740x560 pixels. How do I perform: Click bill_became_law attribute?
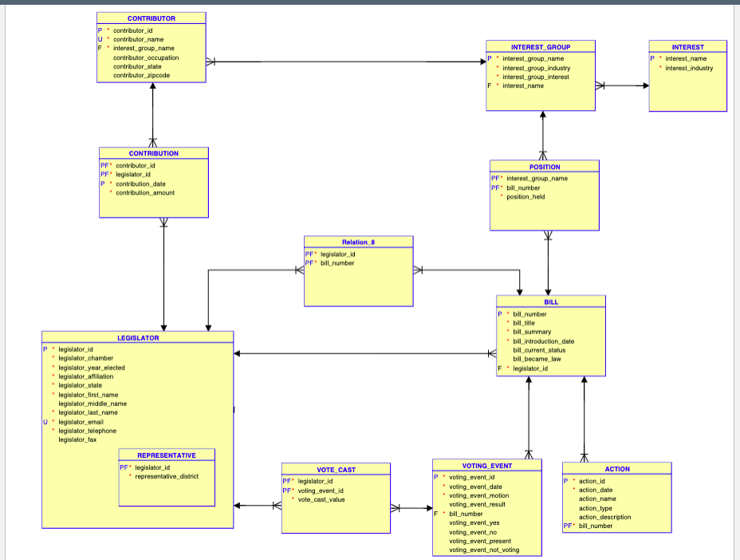[x=537, y=359]
